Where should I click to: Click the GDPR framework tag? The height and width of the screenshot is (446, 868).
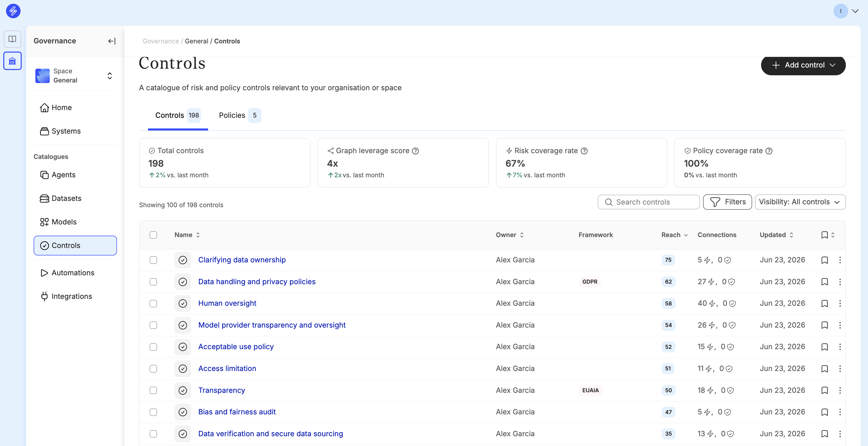click(x=589, y=282)
